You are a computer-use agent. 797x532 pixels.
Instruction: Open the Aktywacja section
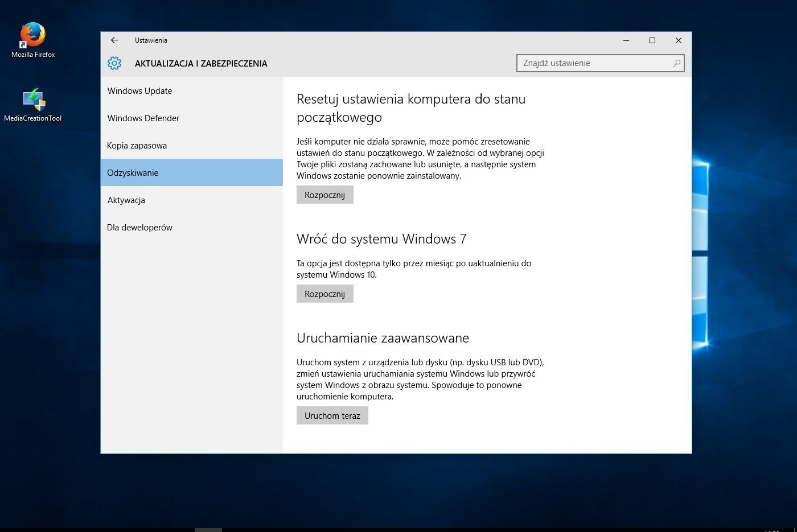click(126, 200)
